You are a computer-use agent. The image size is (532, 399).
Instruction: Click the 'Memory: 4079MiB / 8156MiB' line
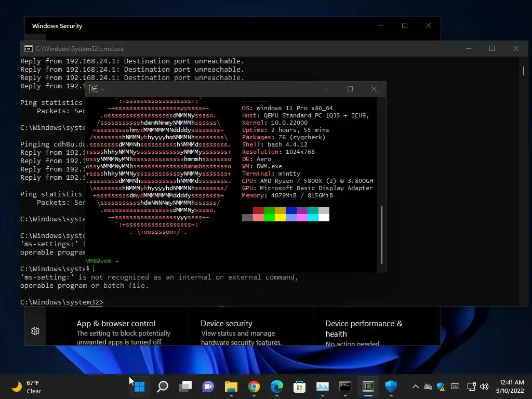coord(287,195)
